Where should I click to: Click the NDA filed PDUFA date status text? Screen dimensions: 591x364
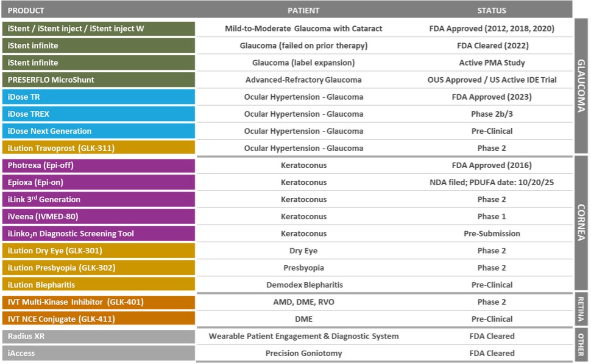491,183
